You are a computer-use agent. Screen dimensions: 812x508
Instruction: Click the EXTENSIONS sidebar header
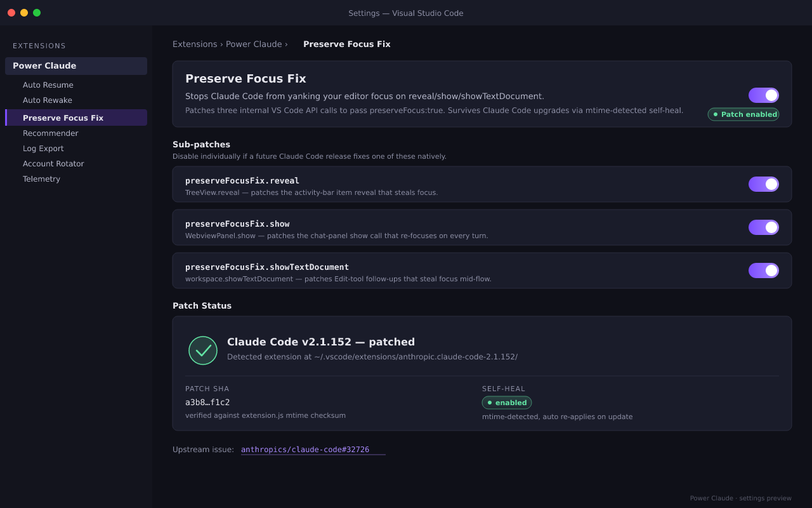point(39,46)
